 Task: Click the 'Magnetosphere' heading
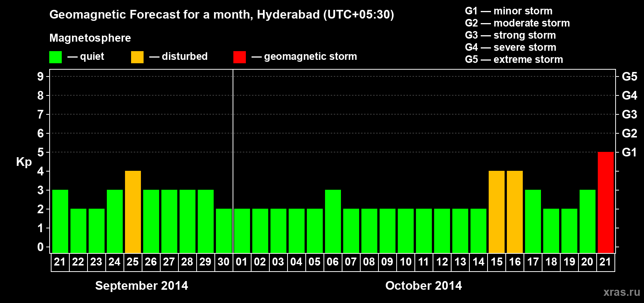pyautogui.click(x=90, y=38)
